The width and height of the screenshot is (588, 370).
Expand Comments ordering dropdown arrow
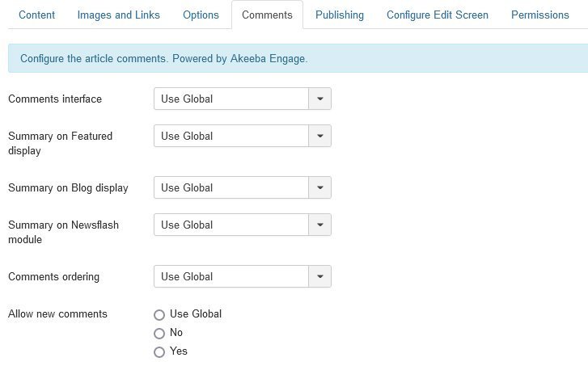click(x=320, y=276)
